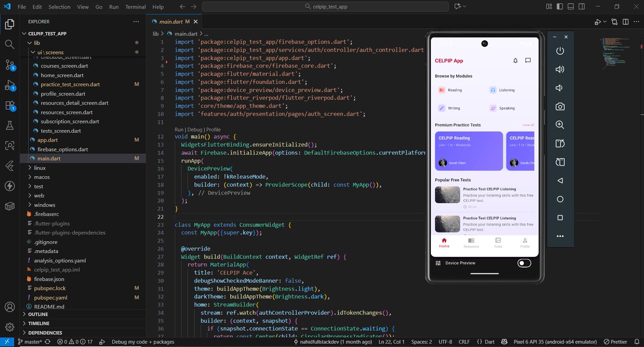This screenshot has width=644, height=347.
Task: Raise emulator volume
Action: point(560,69)
